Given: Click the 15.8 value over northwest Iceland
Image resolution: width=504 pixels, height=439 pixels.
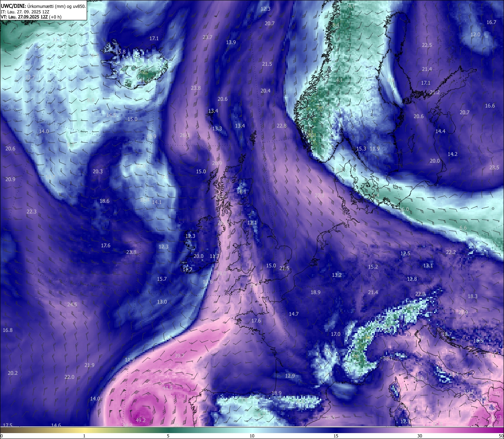Looking at the screenshot, I should 120,52.
